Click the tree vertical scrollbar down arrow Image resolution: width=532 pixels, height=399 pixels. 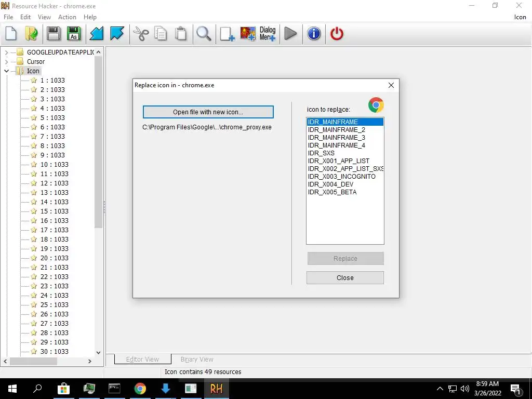pos(98,353)
